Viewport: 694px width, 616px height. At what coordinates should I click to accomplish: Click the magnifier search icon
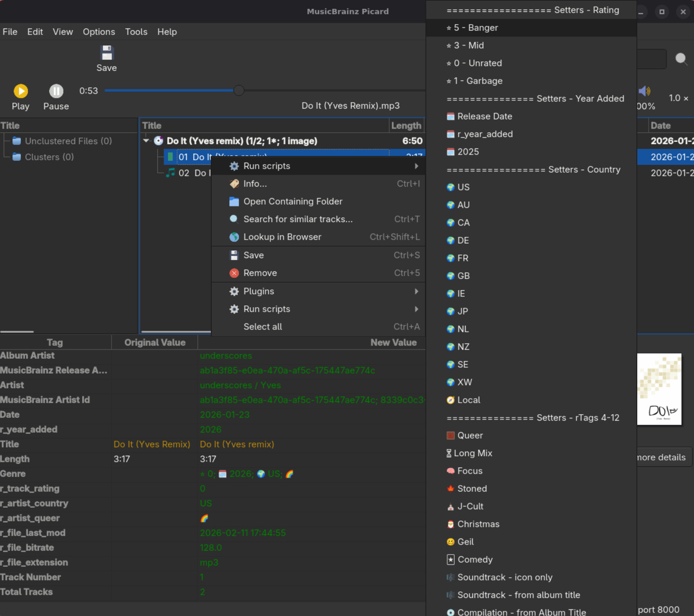pyautogui.click(x=681, y=59)
